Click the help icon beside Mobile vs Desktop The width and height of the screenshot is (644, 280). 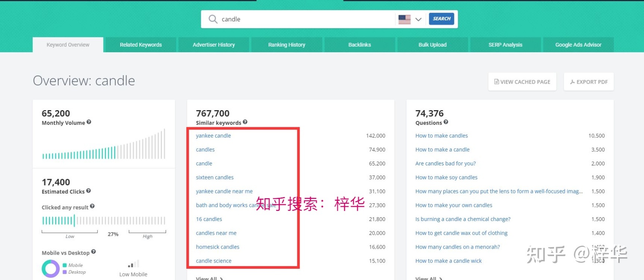pos(94,252)
